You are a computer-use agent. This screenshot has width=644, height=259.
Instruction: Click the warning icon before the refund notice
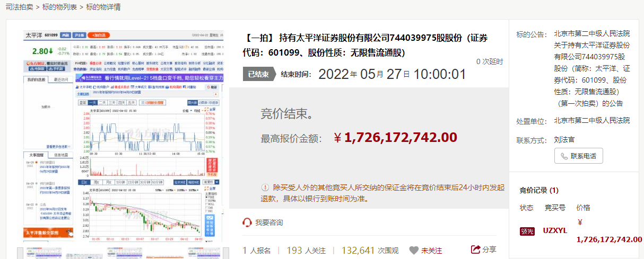(x=265, y=188)
